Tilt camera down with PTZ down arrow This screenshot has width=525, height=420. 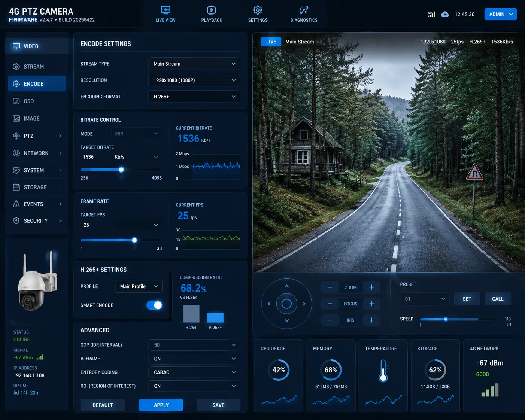286,321
